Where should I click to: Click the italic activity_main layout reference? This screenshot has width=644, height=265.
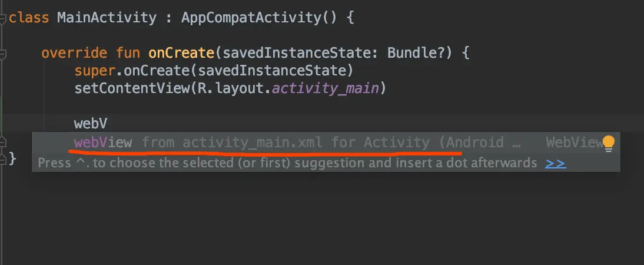tap(325, 89)
